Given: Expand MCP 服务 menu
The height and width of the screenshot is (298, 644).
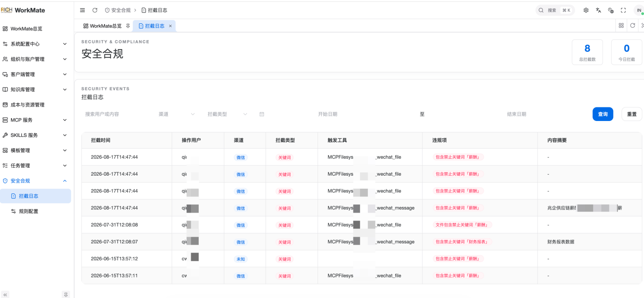Looking at the screenshot, I should (x=35, y=120).
